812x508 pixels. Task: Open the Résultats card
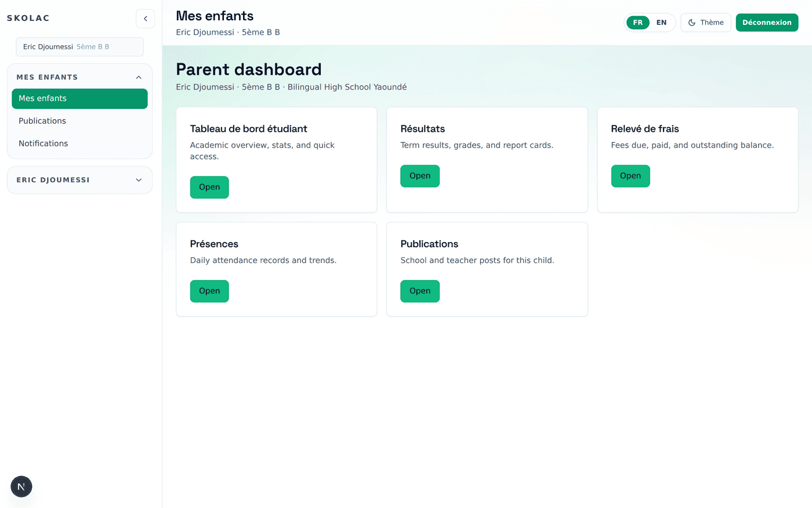click(x=420, y=176)
